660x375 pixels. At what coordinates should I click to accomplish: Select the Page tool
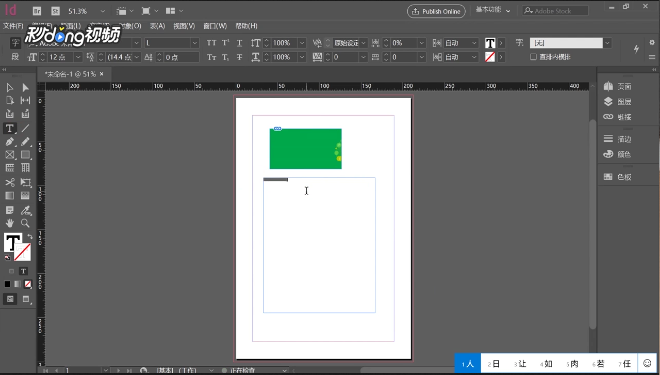(x=10, y=100)
